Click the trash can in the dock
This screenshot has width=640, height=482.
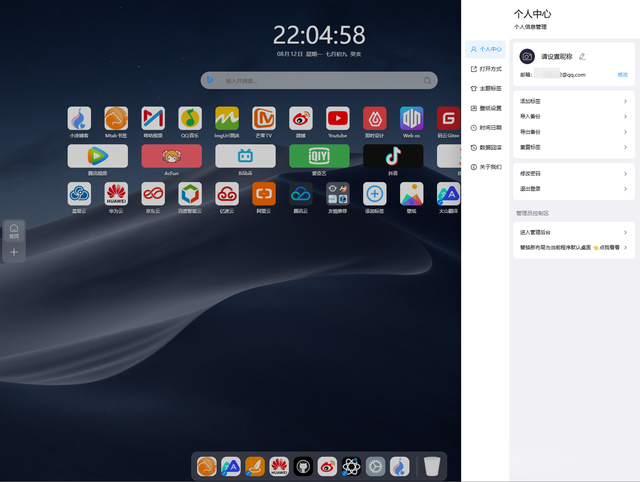coord(432,466)
